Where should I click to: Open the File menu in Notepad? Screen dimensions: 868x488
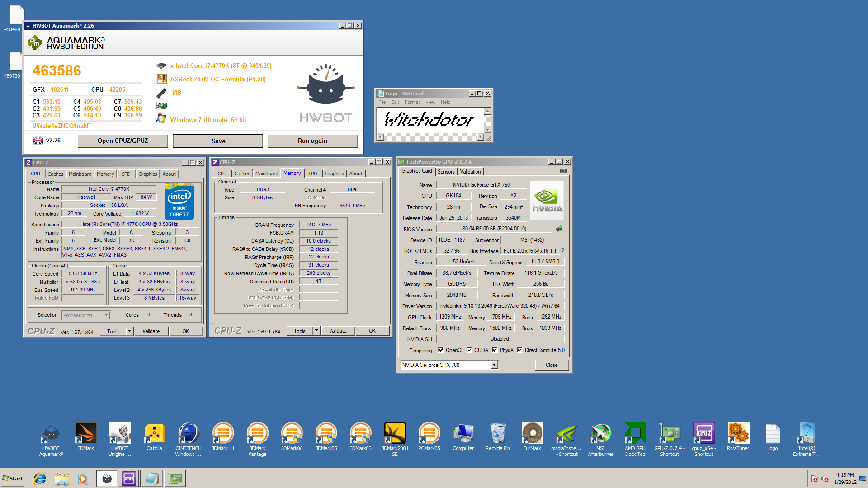(382, 102)
